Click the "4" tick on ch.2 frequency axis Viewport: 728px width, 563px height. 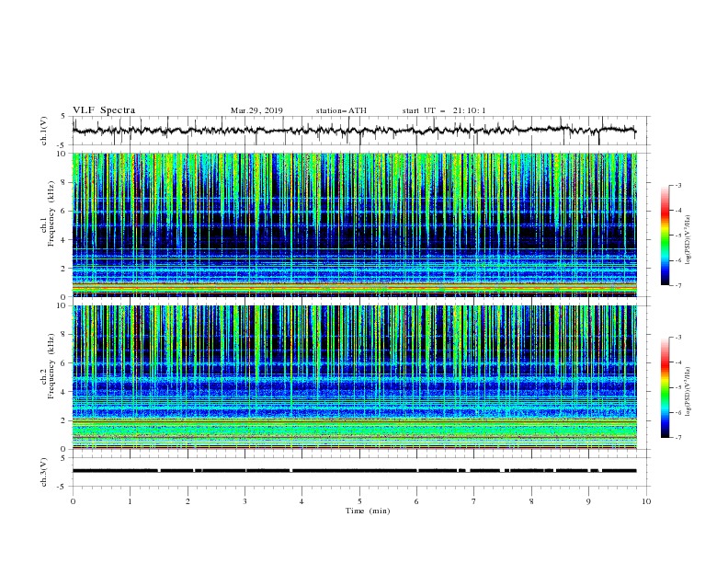tap(65, 392)
